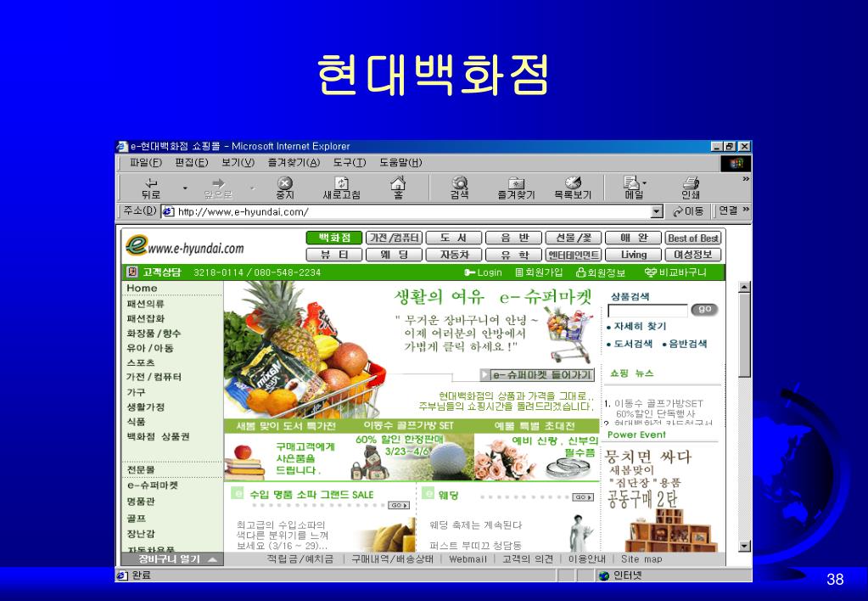Click the Site map link
868x601 pixels.
(641, 559)
